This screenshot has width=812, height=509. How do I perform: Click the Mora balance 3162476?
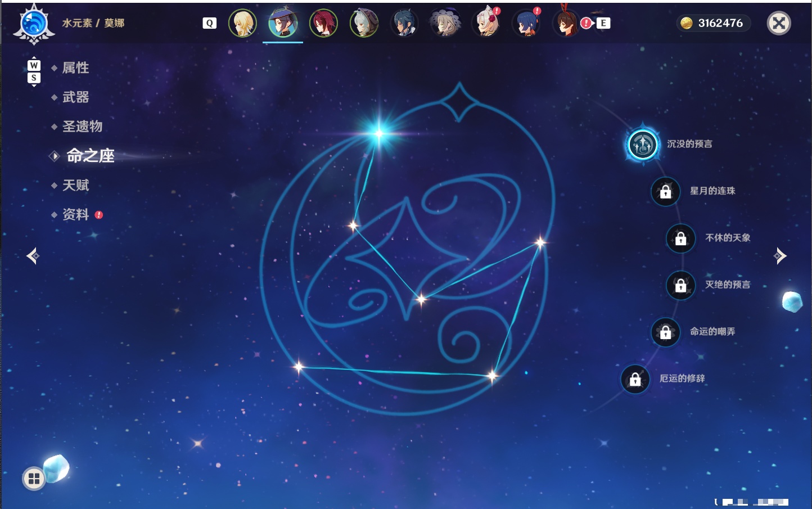tap(720, 23)
